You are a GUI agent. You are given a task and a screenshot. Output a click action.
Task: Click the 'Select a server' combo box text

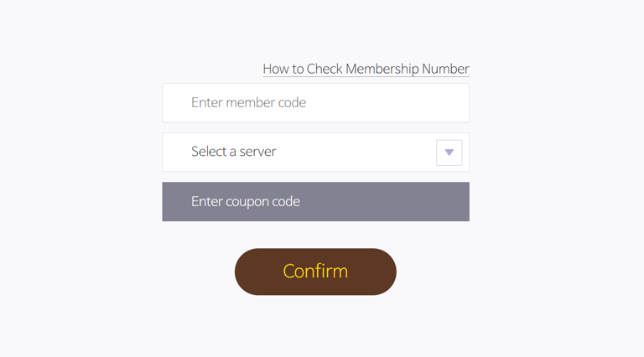point(234,152)
